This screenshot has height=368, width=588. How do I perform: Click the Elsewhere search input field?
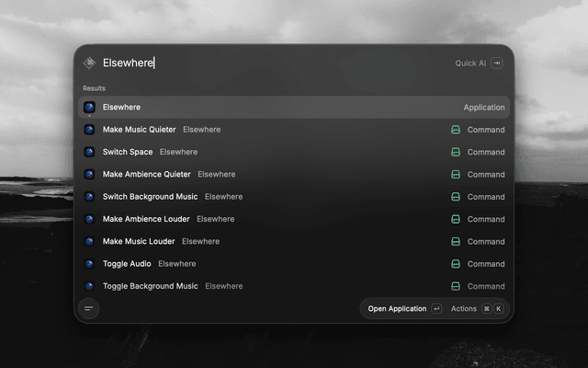(274, 63)
